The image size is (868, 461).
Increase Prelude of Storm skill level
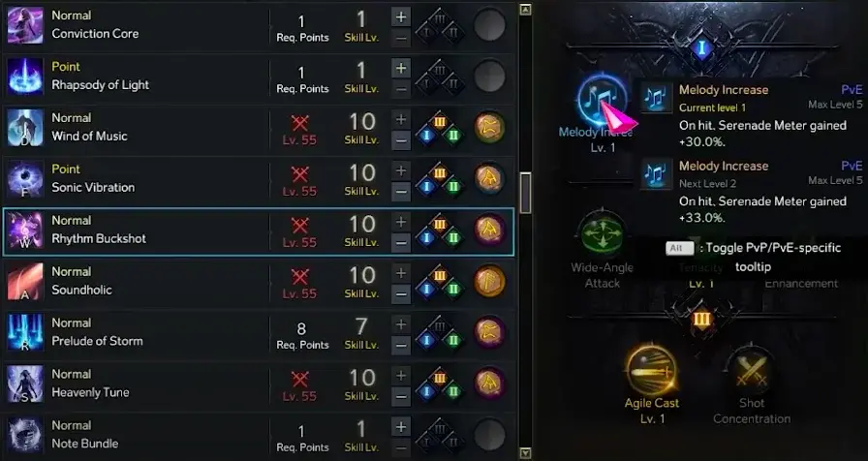pyautogui.click(x=401, y=323)
